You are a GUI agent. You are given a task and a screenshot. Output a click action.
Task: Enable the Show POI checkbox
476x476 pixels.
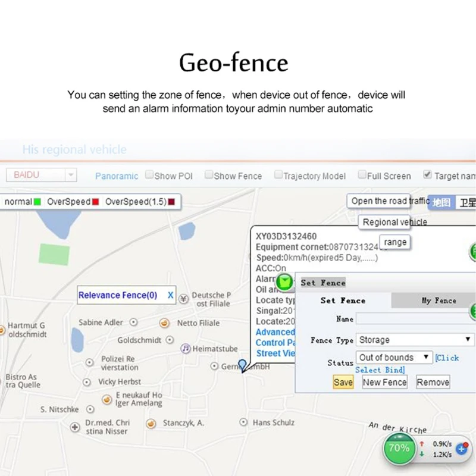pyautogui.click(x=149, y=174)
